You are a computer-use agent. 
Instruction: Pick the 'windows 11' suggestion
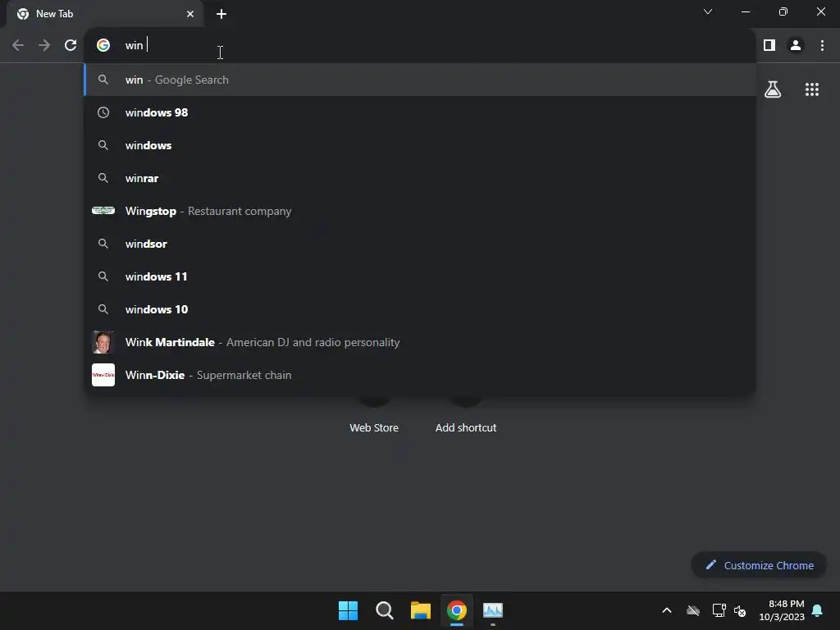click(x=420, y=276)
